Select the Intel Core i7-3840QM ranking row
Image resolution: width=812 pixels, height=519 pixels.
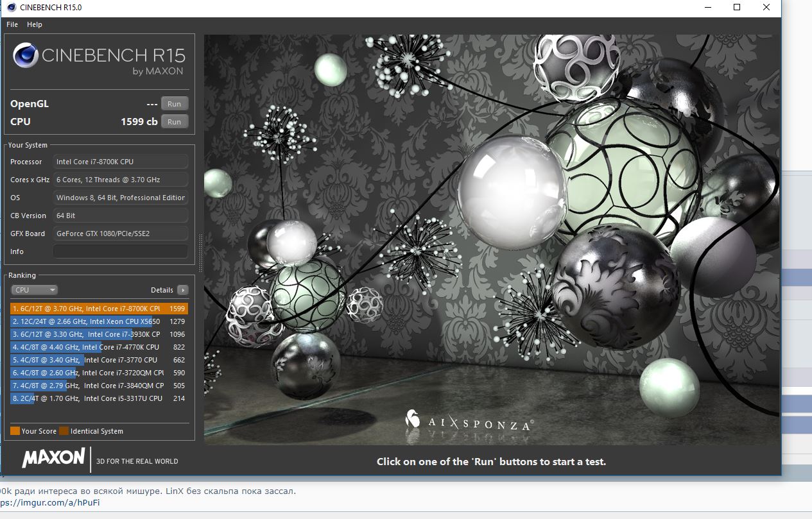tap(99, 386)
